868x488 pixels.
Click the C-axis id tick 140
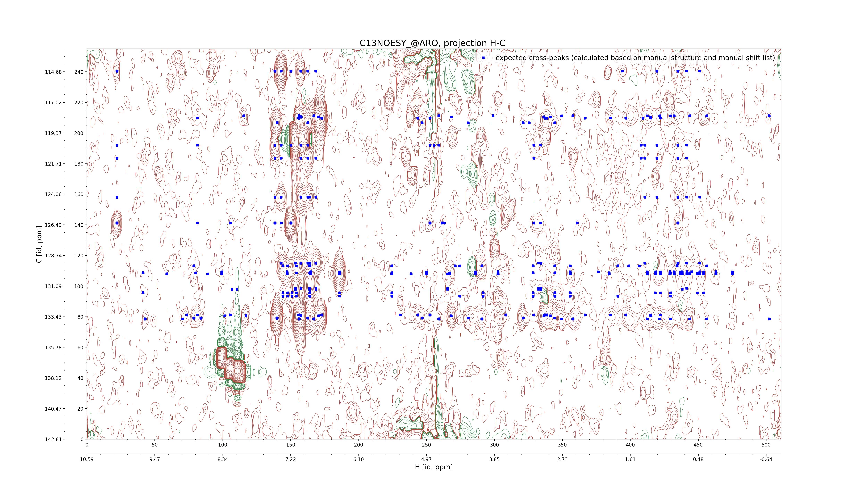click(79, 225)
